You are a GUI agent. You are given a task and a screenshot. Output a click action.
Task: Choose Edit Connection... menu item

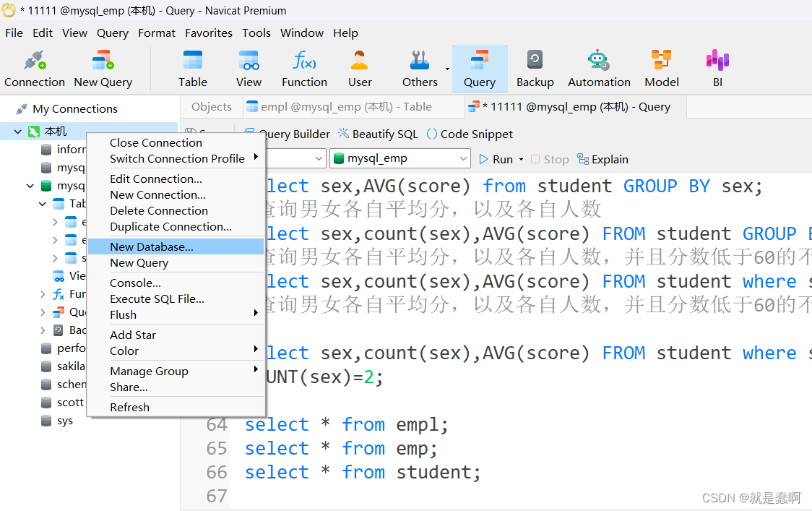click(x=176, y=179)
